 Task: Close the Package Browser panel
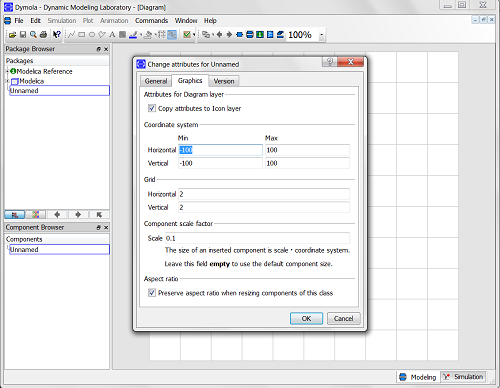[x=106, y=49]
